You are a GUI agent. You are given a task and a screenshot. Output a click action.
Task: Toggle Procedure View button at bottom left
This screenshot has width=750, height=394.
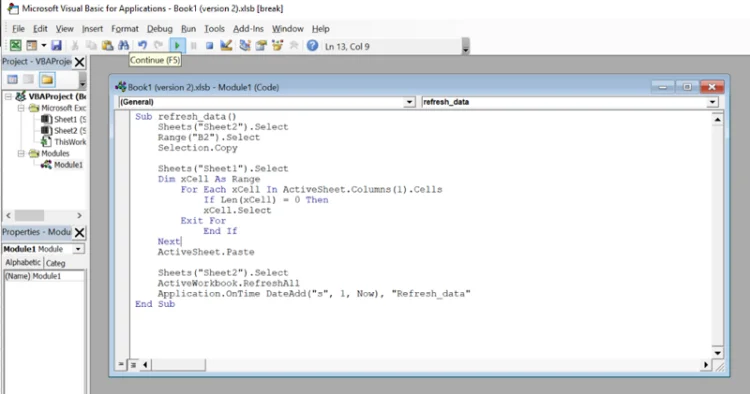(x=121, y=365)
